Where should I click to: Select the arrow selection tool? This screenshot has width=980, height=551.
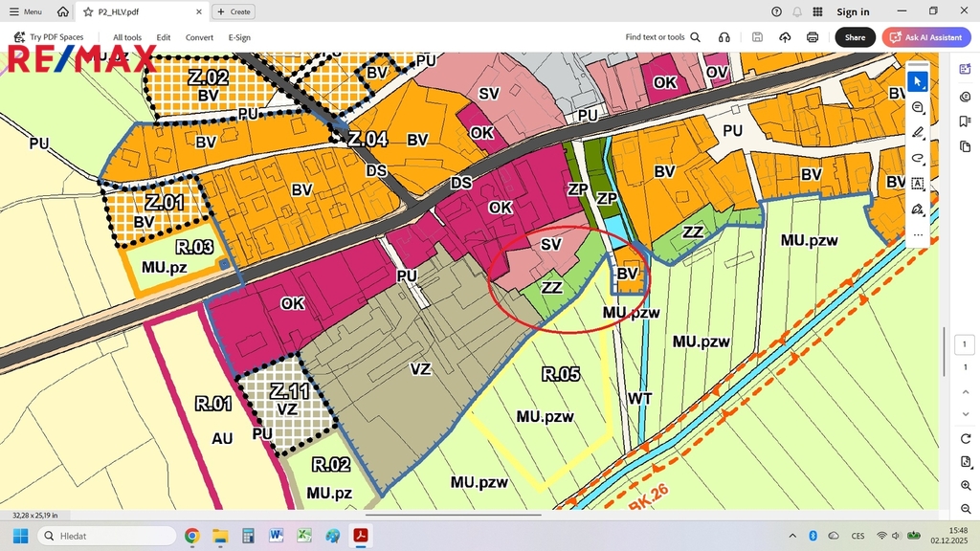point(917,81)
